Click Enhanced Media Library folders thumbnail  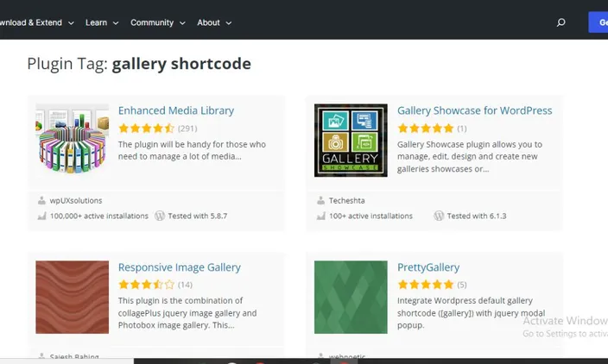73,140
